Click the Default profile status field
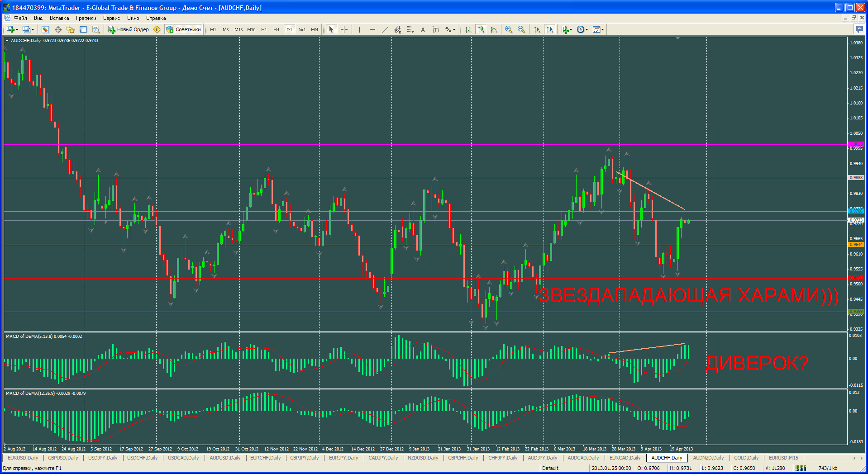The height and width of the screenshot is (474, 868). pyautogui.click(x=550, y=468)
